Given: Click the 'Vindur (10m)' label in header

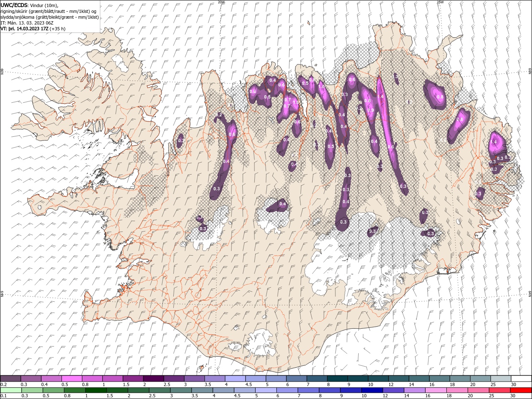Looking at the screenshot, I should pyautogui.click(x=44, y=5).
